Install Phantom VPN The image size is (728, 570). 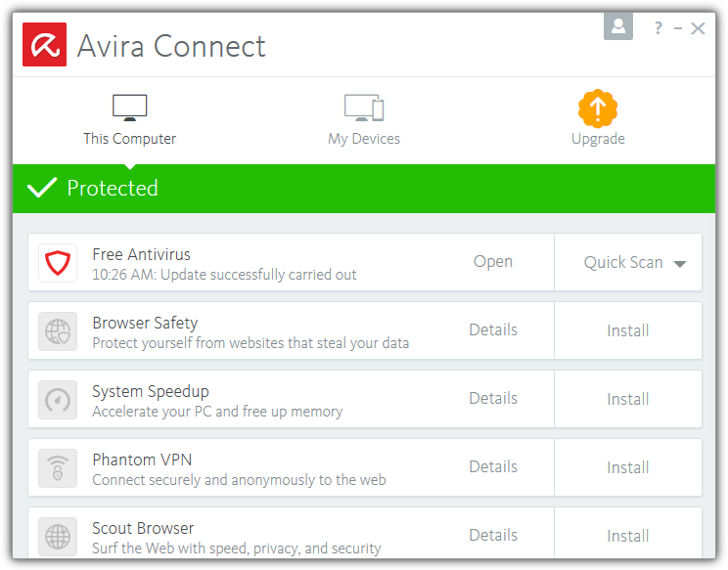coord(627,467)
